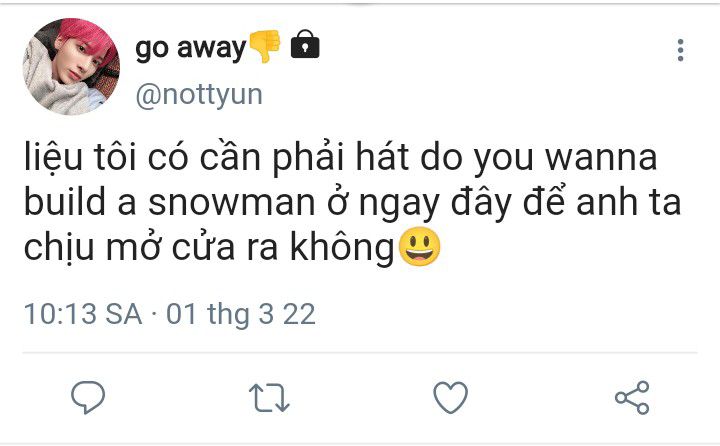Click the word "build" in tweet
This screenshot has width=720, height=446.
click(65, 202)
